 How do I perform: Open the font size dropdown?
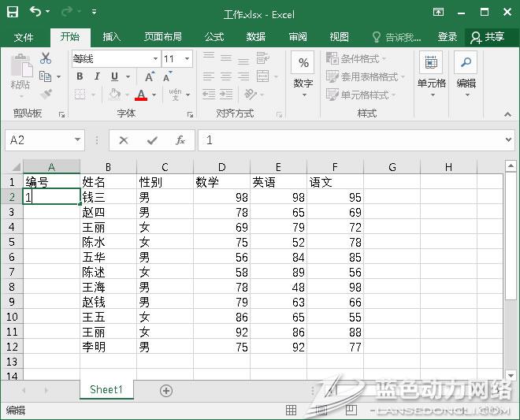187,59
